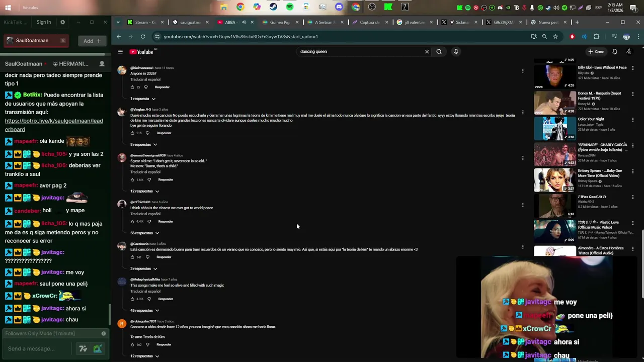Translate '5 year old me' comment to Spanish
Viewport: 644px width, 362px height.
(x=145, y=172)
